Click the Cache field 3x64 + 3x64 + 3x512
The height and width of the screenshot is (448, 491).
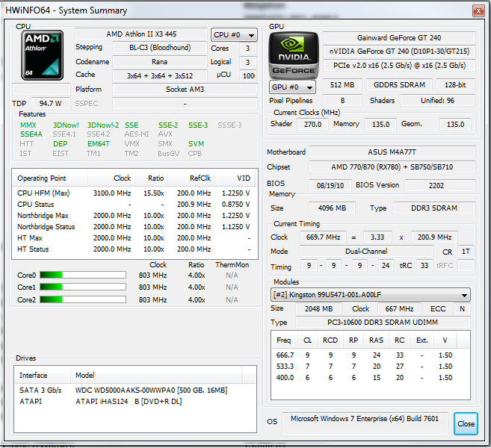click(x=160, y=75)
